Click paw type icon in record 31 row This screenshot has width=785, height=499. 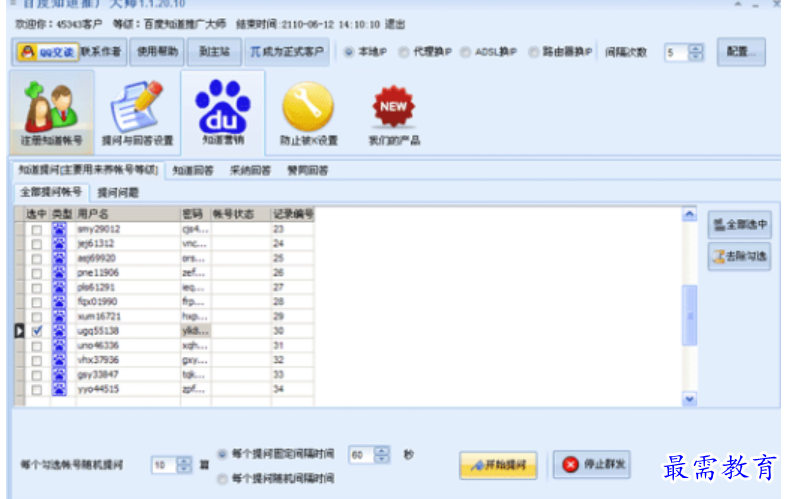(59, 345)
